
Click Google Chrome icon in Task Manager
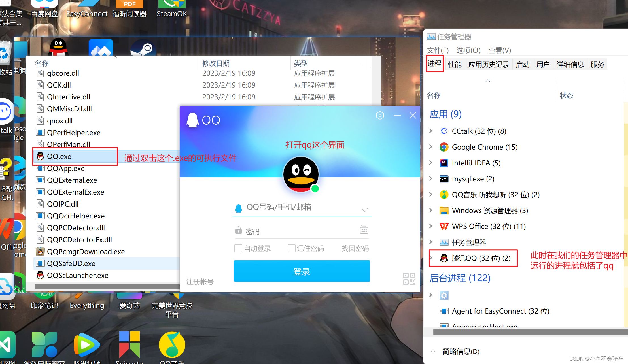(444, 147)
